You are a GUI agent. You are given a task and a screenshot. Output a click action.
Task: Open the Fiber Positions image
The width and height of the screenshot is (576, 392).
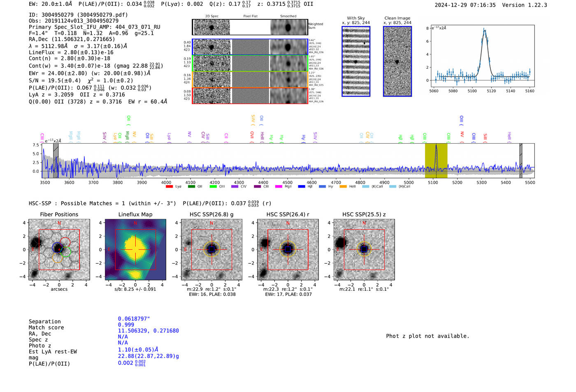(x=59, y=250)
